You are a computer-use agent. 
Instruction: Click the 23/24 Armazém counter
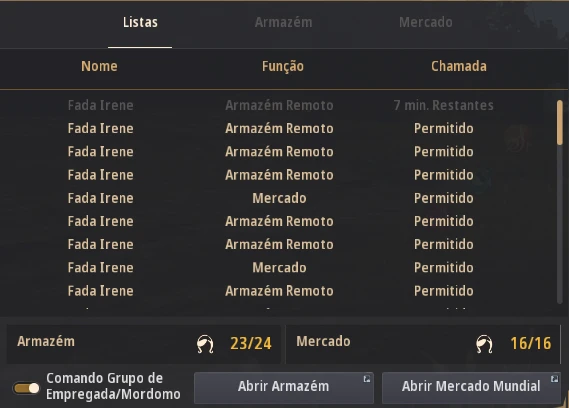(x=251, y=344)
